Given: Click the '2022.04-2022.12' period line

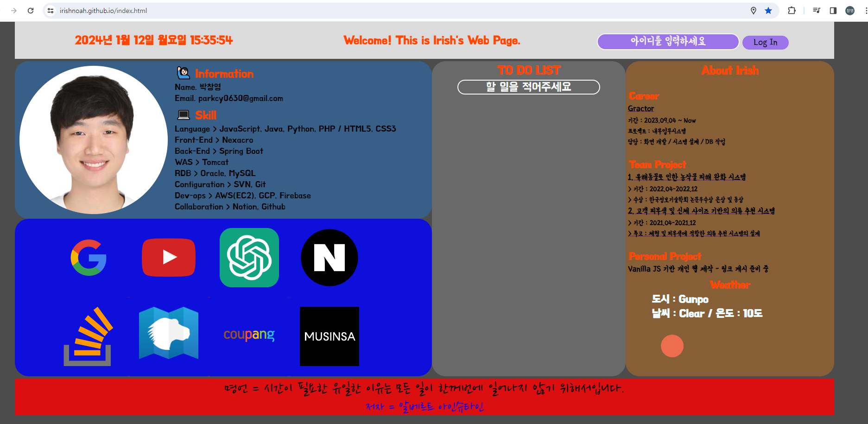Looking at the screenshot, I should pos(663,189).
